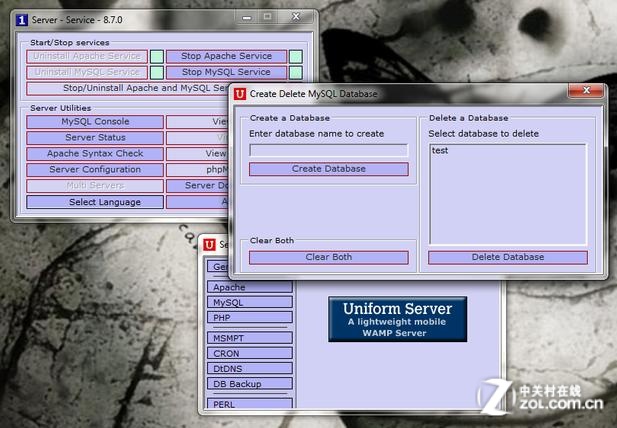Open the PERL section in the configuration window
Screen dimensions: 617x428
pos(250,404)
